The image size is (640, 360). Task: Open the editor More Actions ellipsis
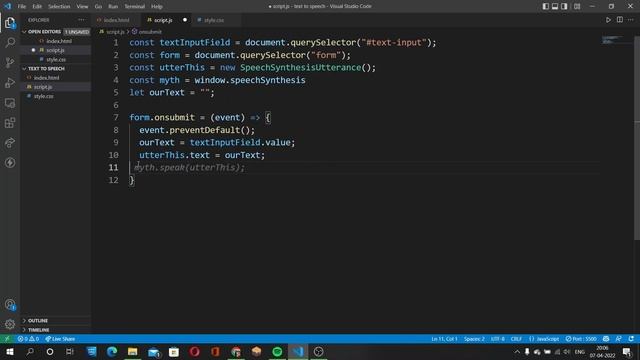point(631,20)
